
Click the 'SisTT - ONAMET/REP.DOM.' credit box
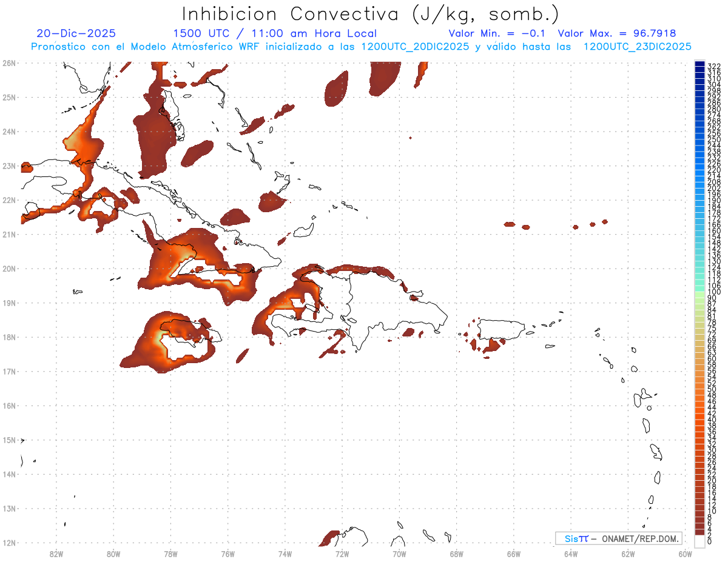619,538
